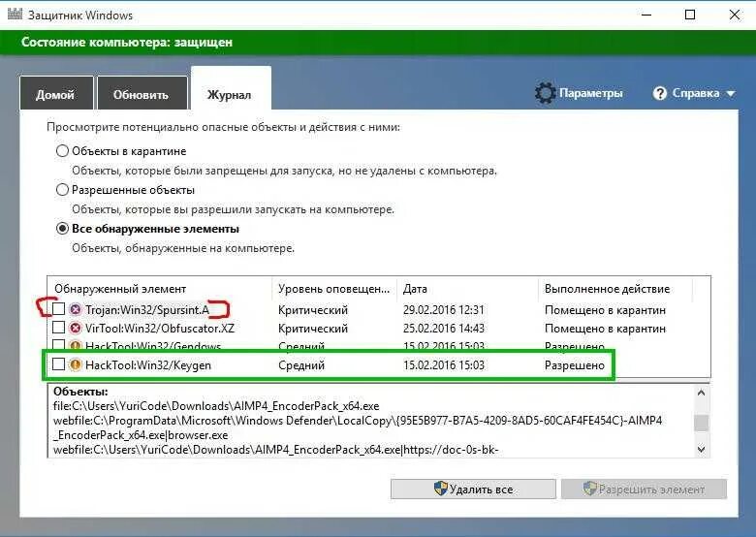Click the red threat icon beside VirTool:Win32/Obfuscator.XZ

click(76, 329)
